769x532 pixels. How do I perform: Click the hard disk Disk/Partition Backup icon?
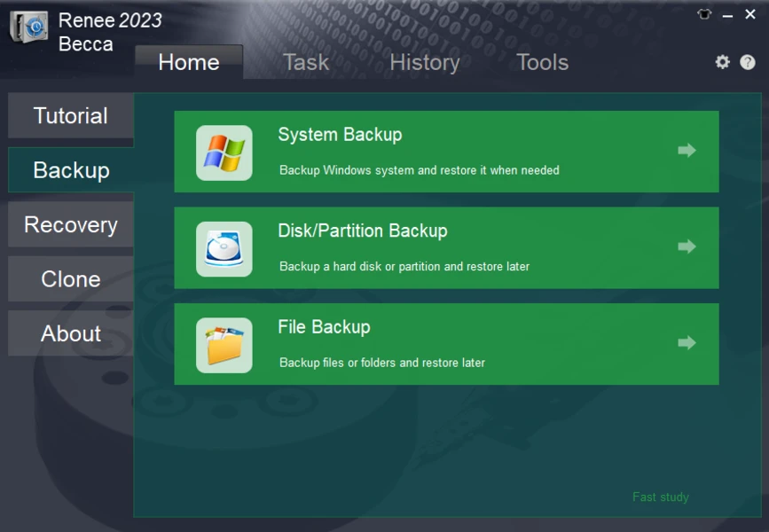point(224,249)
